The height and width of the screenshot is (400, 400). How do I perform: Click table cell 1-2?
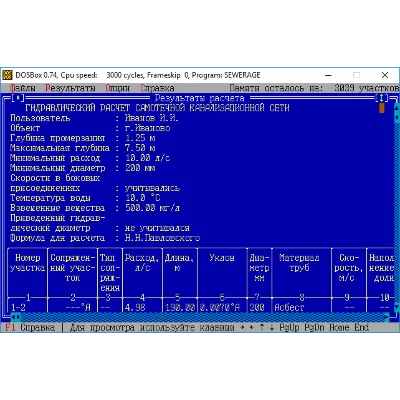click(x=18, y=308)
